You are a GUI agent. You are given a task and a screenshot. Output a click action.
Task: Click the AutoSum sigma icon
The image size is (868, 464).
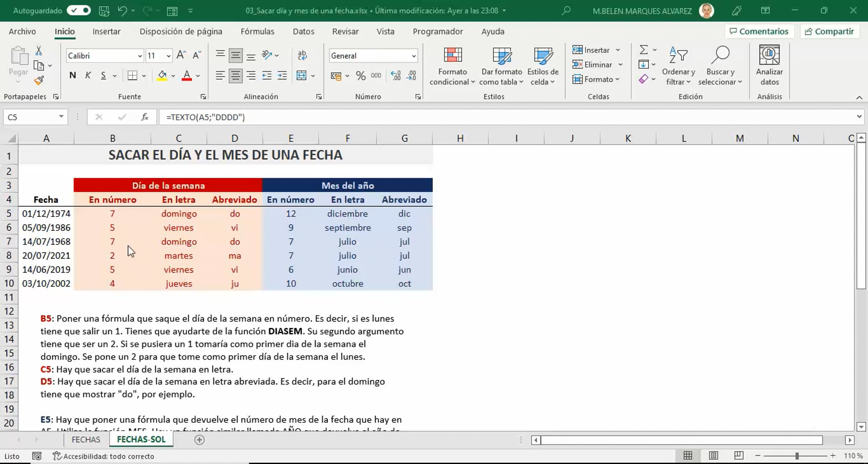click(x=643, y=50)
